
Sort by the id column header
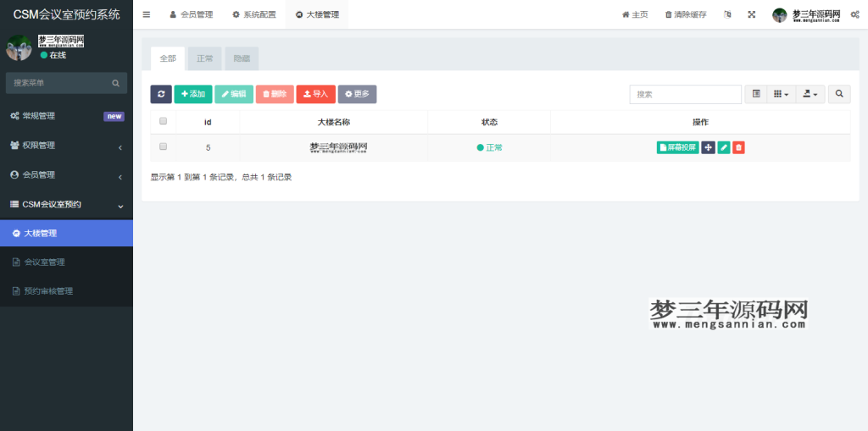pyautogui.click(x=209, y=122)
